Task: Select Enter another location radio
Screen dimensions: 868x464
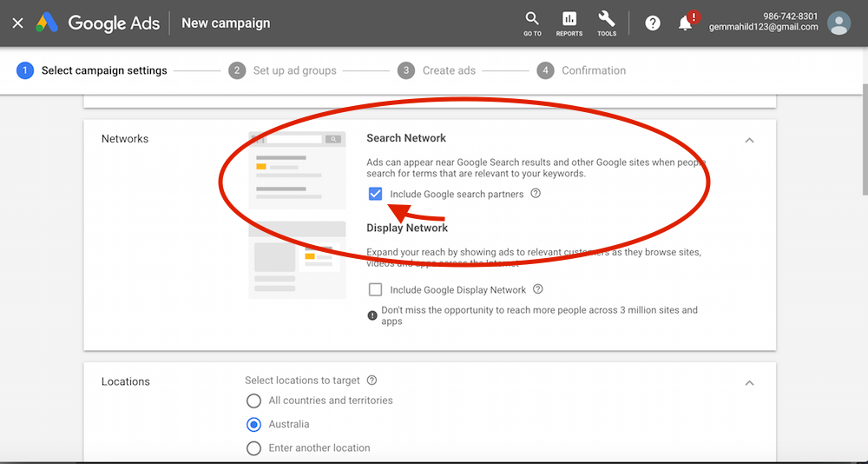Action: coord(253,447)
